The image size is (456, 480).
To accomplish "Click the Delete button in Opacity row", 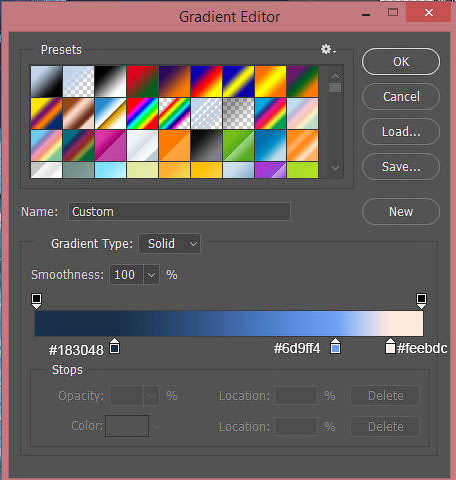I will (385, 396).
